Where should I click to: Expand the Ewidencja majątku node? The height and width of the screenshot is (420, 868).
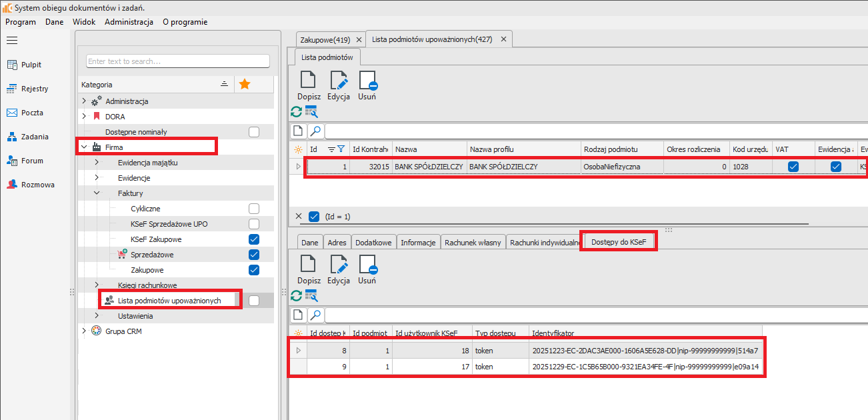pos(97,163)
